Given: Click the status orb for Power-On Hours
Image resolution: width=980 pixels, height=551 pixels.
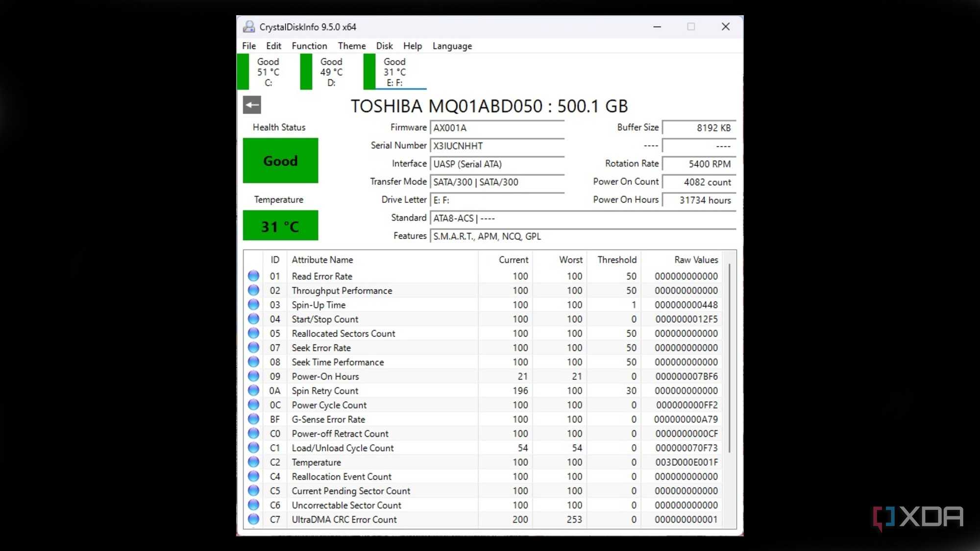Looking at the screenshot, I should 253,376.
